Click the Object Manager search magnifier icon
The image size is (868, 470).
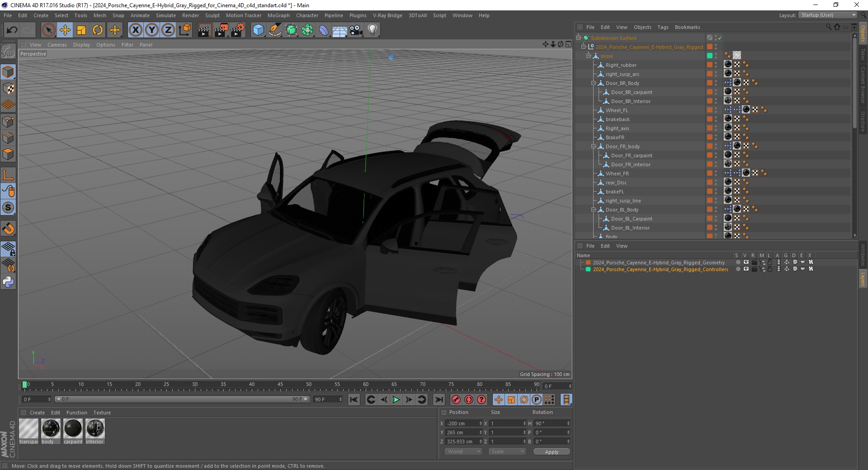click(x=828, y=27)
